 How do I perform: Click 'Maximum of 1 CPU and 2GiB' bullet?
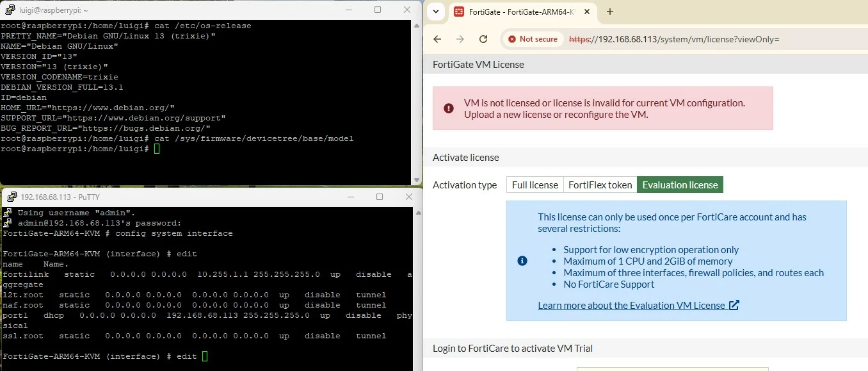tap(648, 261)
